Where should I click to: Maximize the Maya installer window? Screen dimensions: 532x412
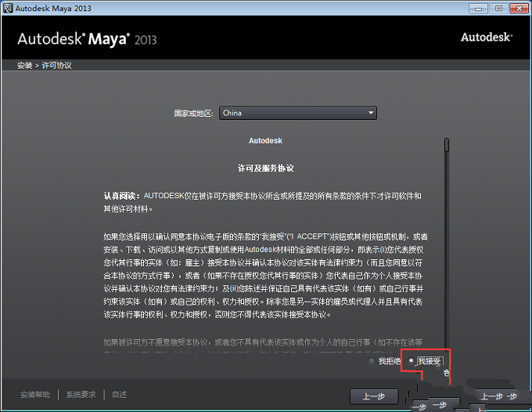click(499, 9)
